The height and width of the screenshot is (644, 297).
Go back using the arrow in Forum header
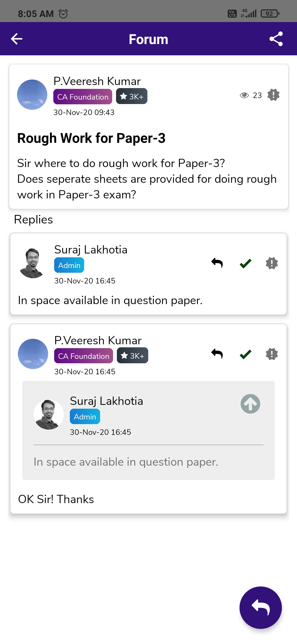[x=16, y=39]
